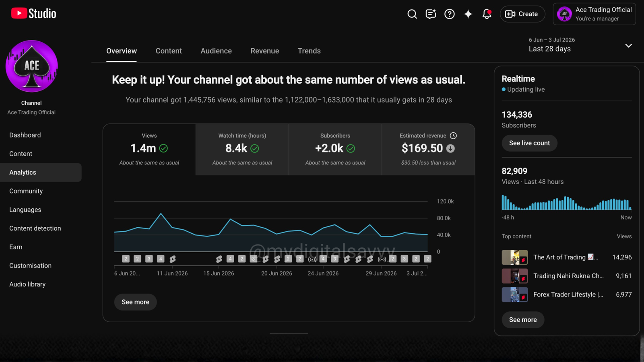This screenshot has height=362, width=644.
Task: Select the Views metric card
Action: click(149, 150)
